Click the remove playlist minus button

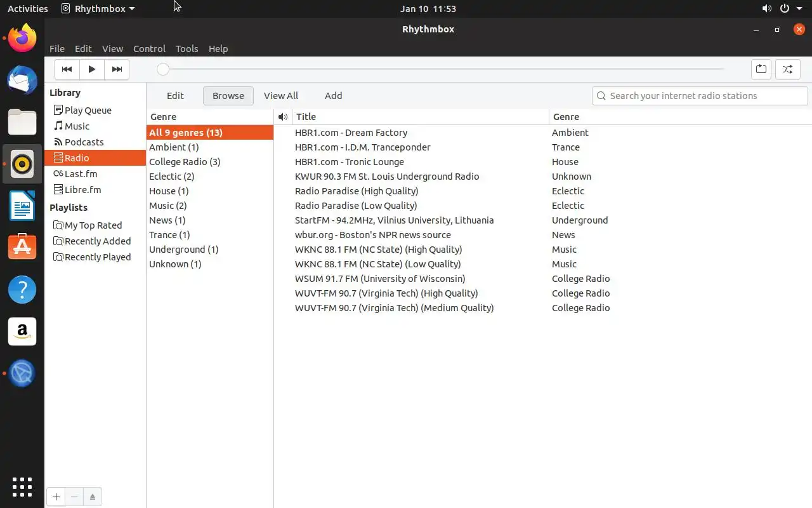point(74,497)
